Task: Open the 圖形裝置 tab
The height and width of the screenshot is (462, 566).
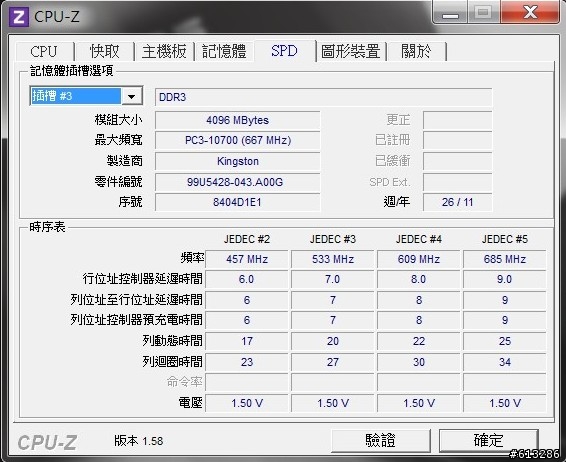Action: pyautogui.click(x=351, y=52)
